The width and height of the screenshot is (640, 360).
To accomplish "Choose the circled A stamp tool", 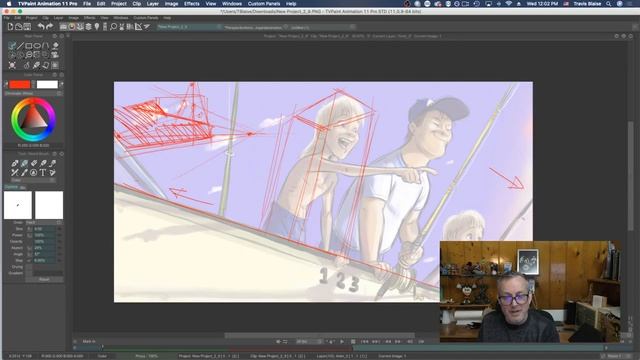I will (x=33, y=173).
